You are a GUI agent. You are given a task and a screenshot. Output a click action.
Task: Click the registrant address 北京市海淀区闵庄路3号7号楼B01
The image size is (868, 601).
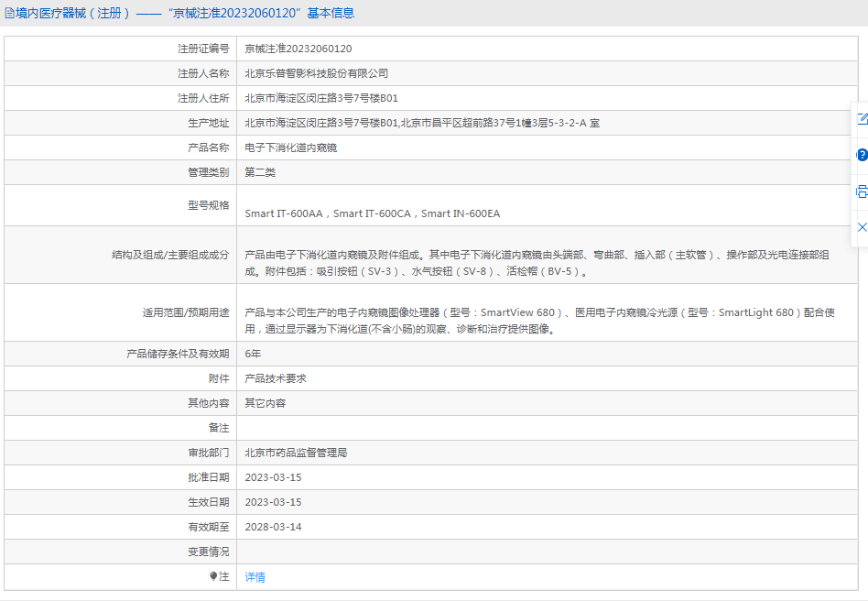coord(321,98)
